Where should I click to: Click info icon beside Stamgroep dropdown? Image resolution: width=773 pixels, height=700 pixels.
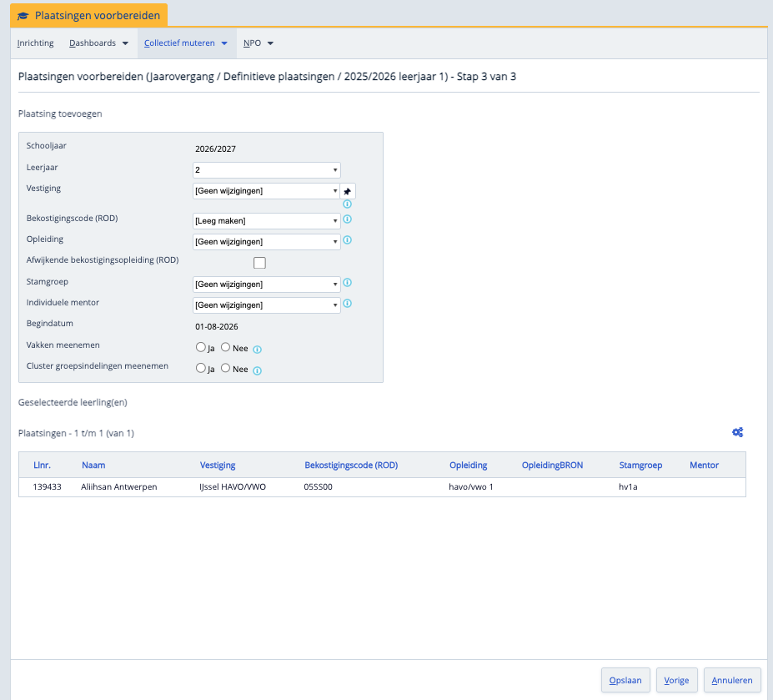347,283
